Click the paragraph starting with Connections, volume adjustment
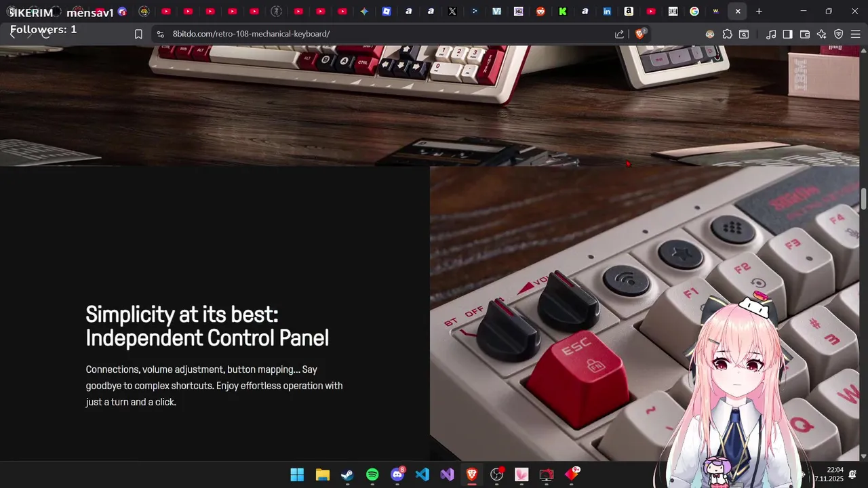 point(214,386)
